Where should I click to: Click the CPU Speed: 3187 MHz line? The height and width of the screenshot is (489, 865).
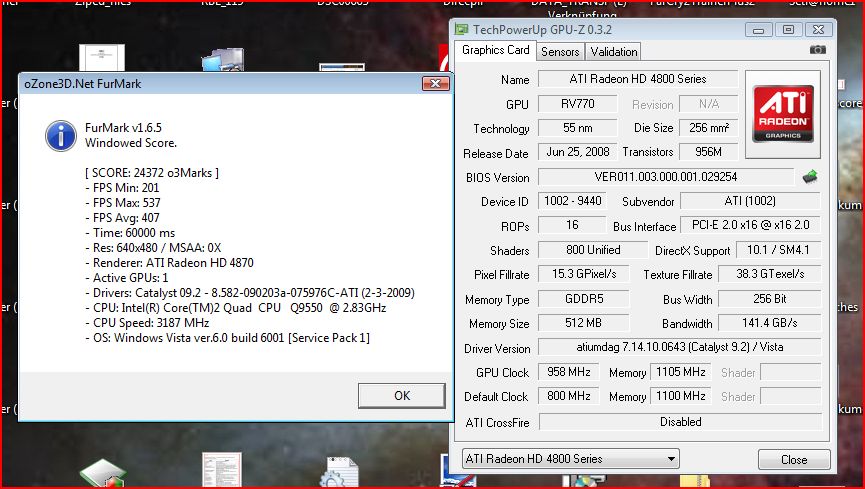coord(147,322)
